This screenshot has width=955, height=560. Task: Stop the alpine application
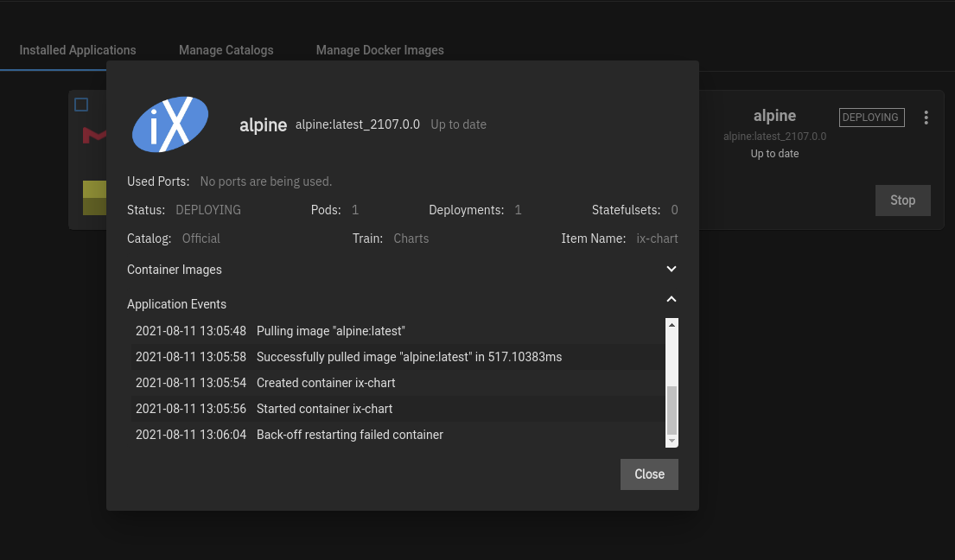click(x=902, y=200)
